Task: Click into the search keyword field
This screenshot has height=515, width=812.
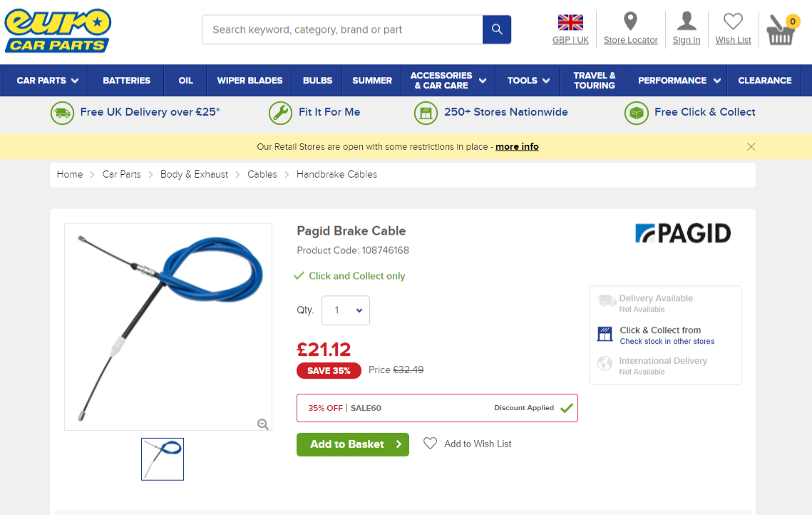Action: pyautogui.click(x=342, y=29)
